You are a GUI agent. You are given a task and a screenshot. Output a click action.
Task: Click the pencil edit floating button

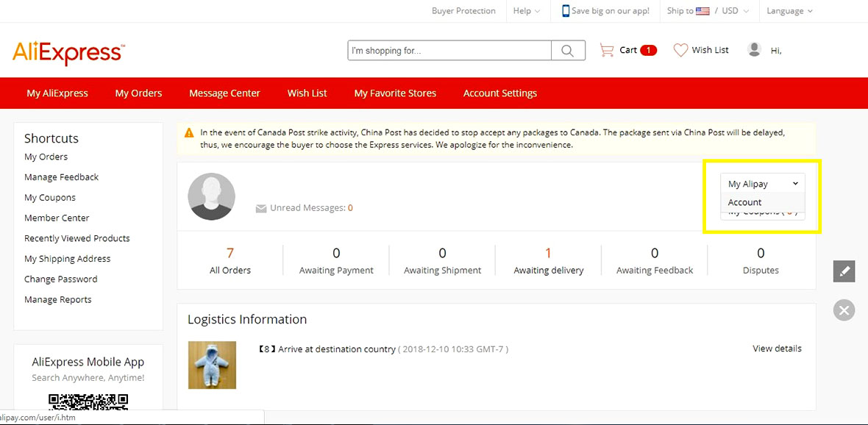pyautogui.click(x=844, y=271)
